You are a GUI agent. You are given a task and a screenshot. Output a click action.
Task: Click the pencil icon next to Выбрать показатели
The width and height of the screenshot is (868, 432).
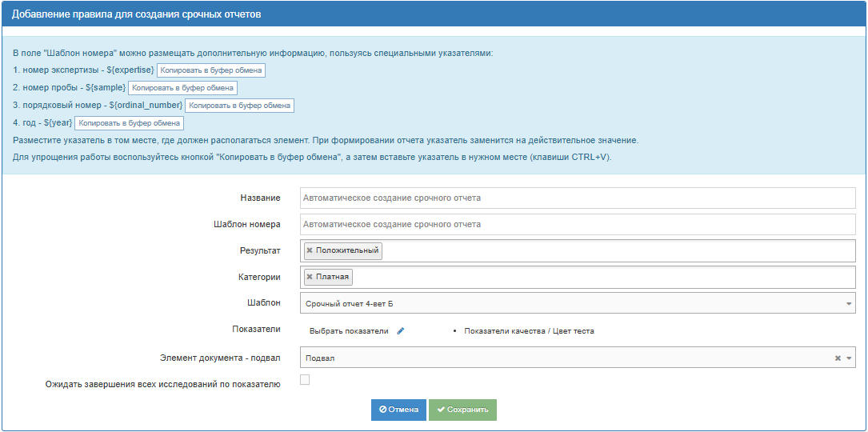click(x=401, y=331)
